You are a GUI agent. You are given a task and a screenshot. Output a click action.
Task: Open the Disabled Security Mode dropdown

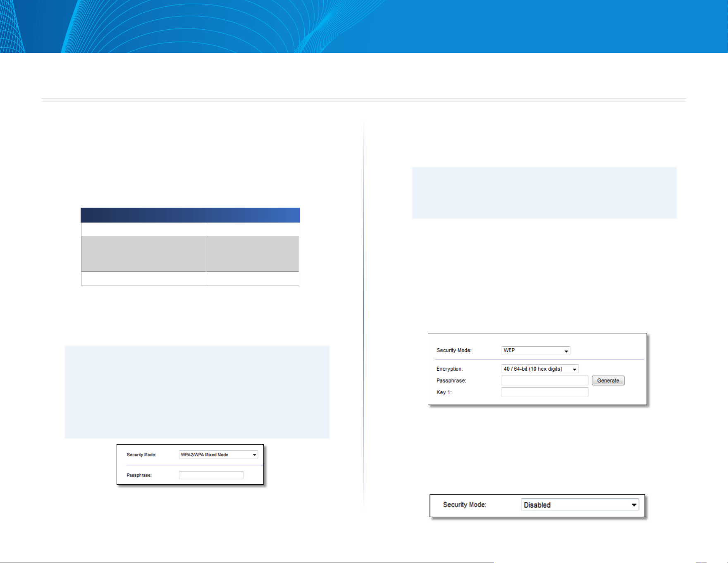[580, 505]
